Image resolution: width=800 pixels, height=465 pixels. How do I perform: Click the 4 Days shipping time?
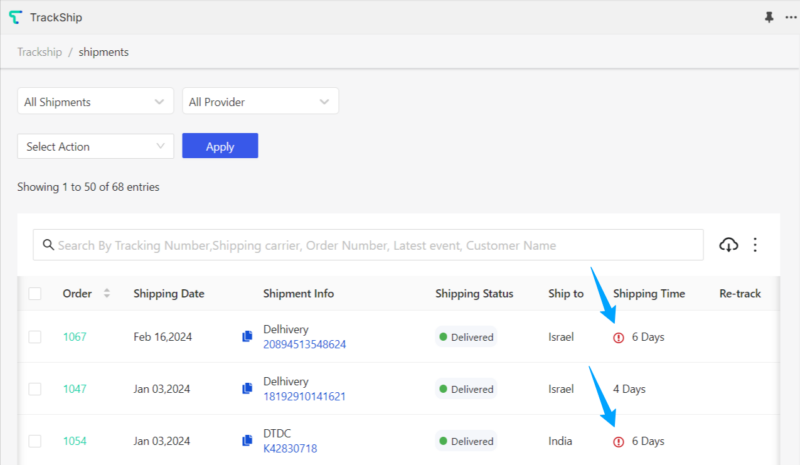click(x=629, y=389)
